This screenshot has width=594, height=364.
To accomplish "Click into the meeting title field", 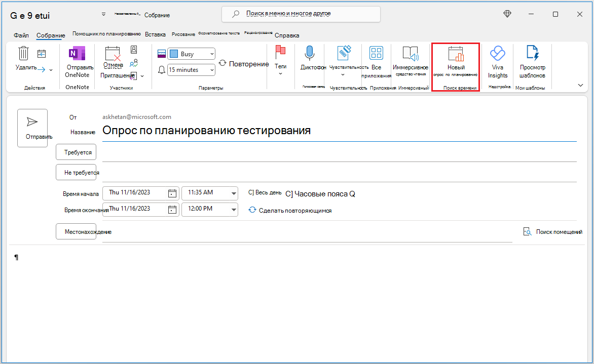I will (340, 131).
